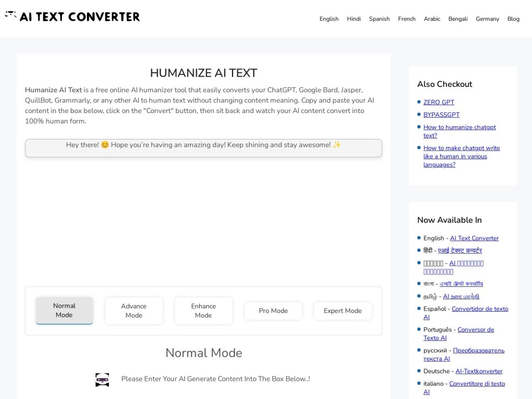Screen dimensions: 532x399
Task: Navigate to the Arabic page
Action: [x=432, y=19]
